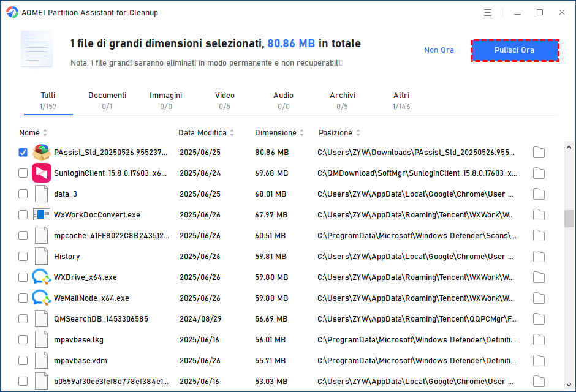Switch to the Altri tab
This screenshot has width=576, height=392.
tap(401, 101)
